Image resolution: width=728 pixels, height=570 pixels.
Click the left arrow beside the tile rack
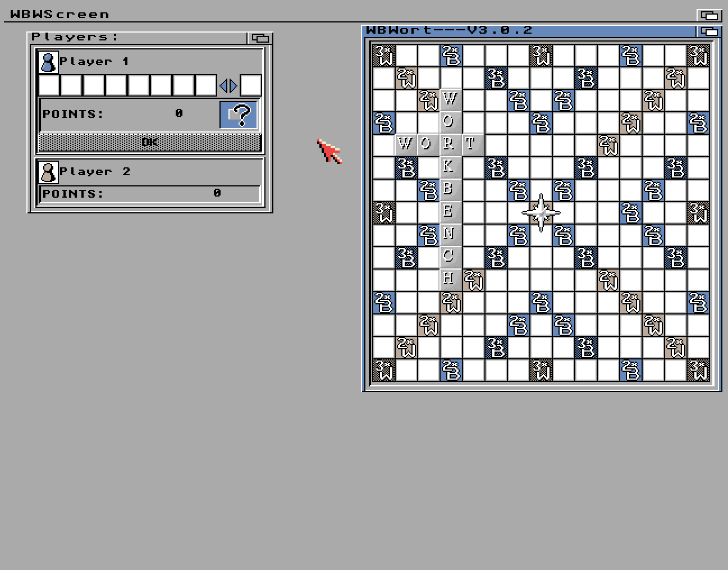click(x=223, y=86)
